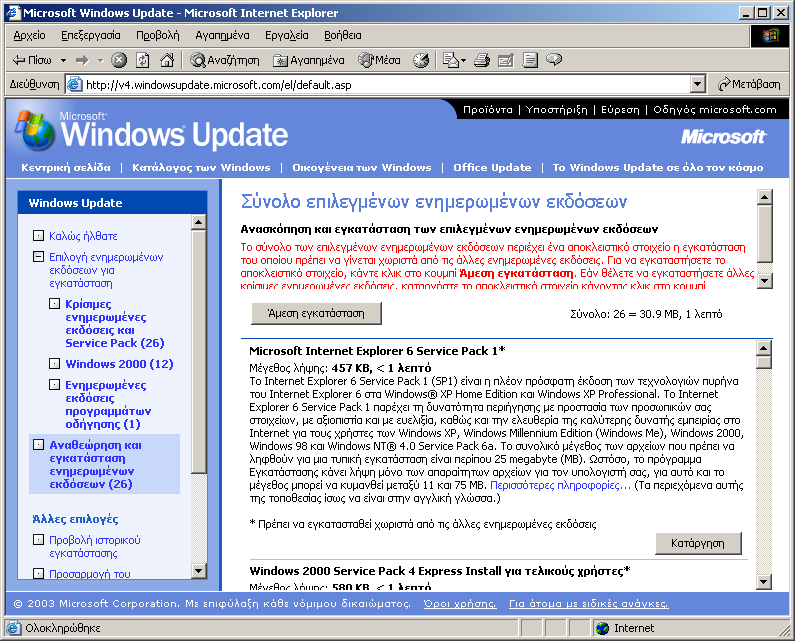Open the Βοήθεια menu
The image size is (795, 641).
(x=343, y=35)
